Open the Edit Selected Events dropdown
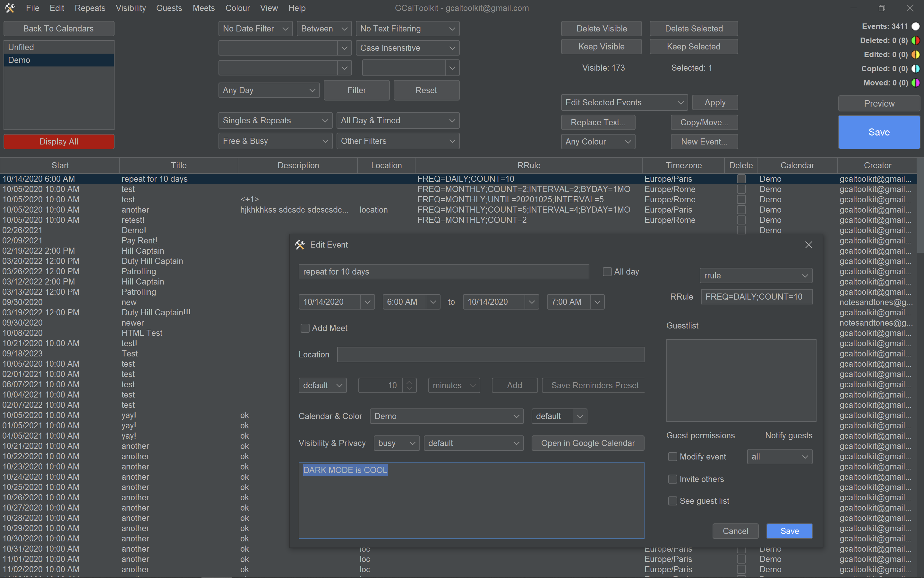This screenshot has height=578, width=924. 624,102
